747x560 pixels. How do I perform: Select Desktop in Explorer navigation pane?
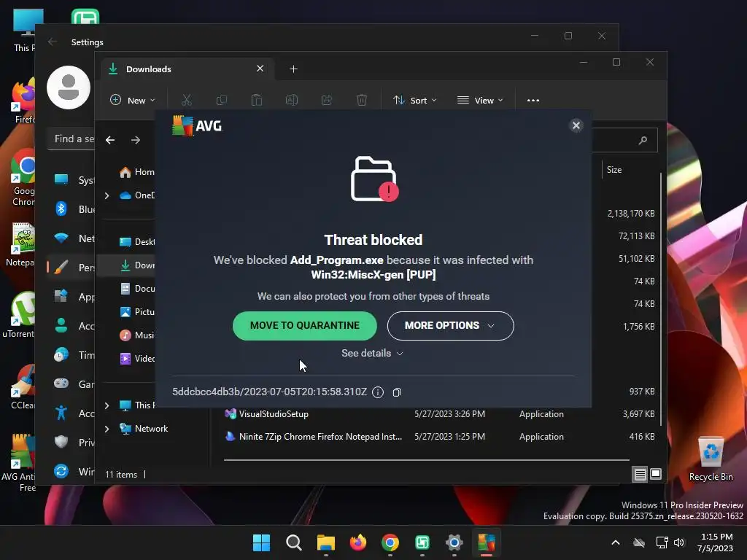(x=136, y=242)
